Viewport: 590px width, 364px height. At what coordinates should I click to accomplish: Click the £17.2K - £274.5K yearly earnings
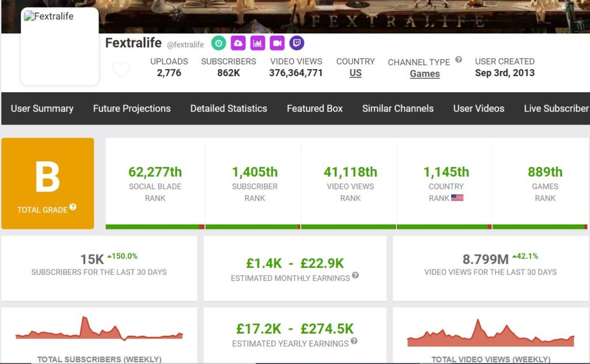(294, 329)
